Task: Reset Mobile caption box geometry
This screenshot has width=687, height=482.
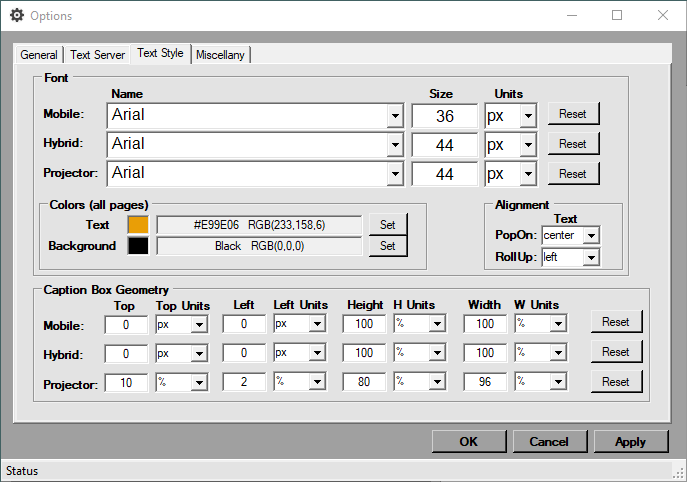Action: click(616, 322)
